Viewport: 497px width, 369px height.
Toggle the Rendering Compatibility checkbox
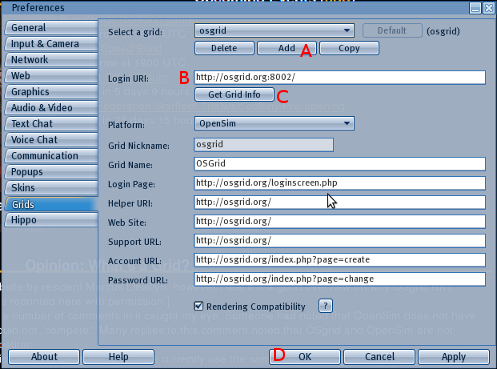198,306
